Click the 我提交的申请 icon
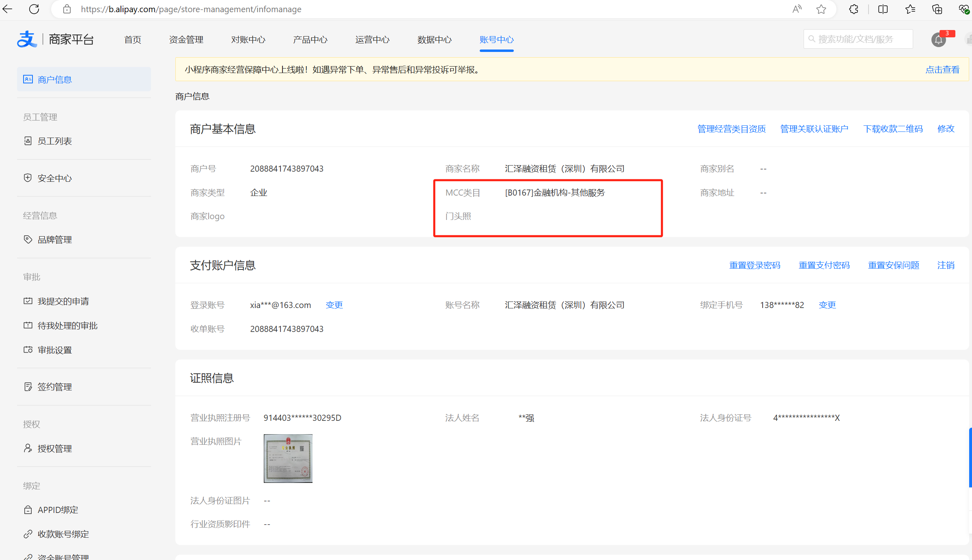This screenshot has height=560, width=972. (x=28, y=301)
